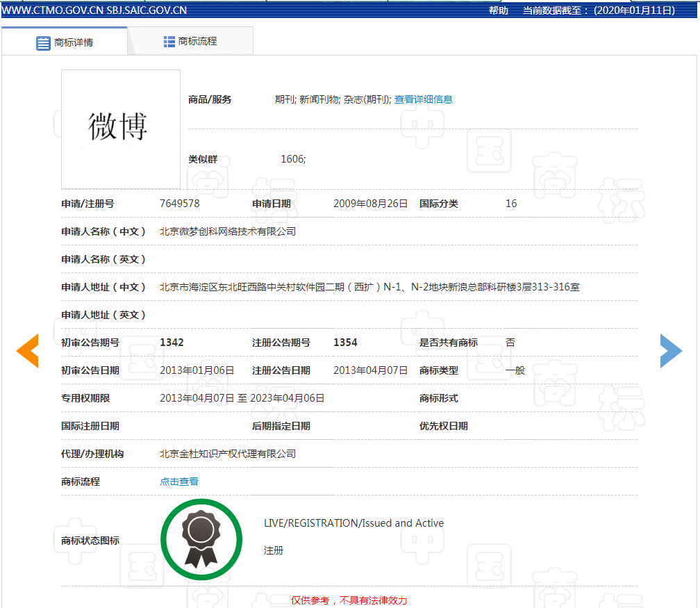Select trademark type value 一般
The width and height of the screenshot is (700, 608).
pyautogui.click(x=515, y=370)
